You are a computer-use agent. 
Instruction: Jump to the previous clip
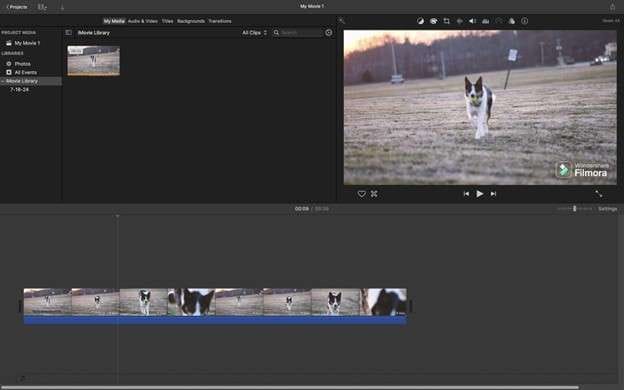(x=466, y=194)
